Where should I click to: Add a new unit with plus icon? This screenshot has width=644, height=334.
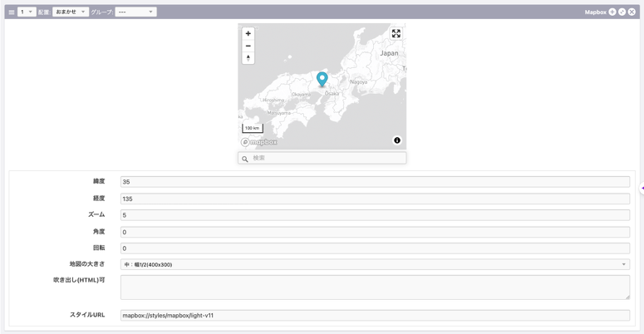(612, 12)
